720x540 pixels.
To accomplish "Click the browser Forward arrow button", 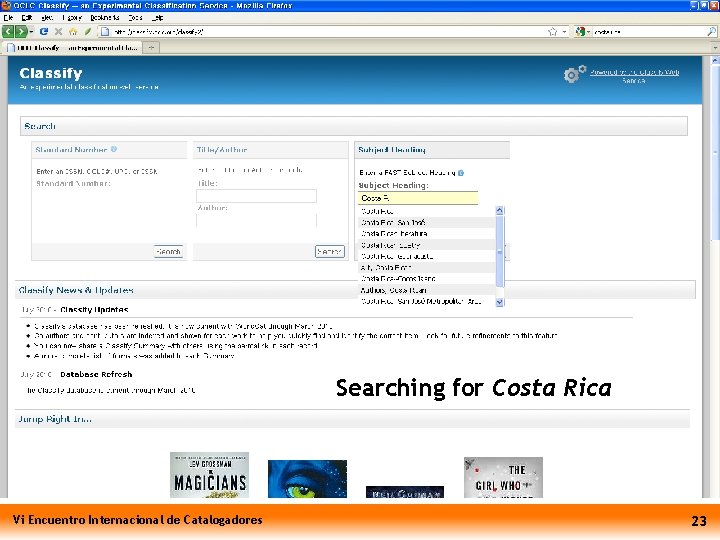I will [21, 32].
